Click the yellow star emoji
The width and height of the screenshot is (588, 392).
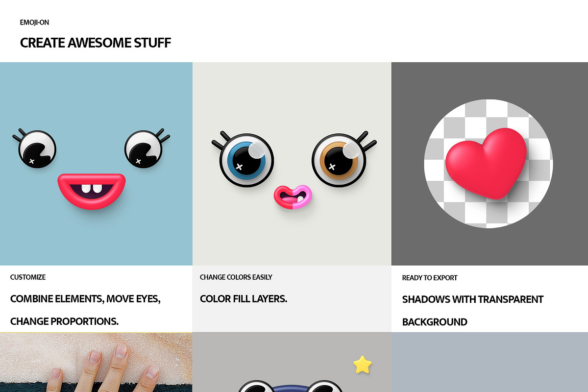(x=363, y=365)
